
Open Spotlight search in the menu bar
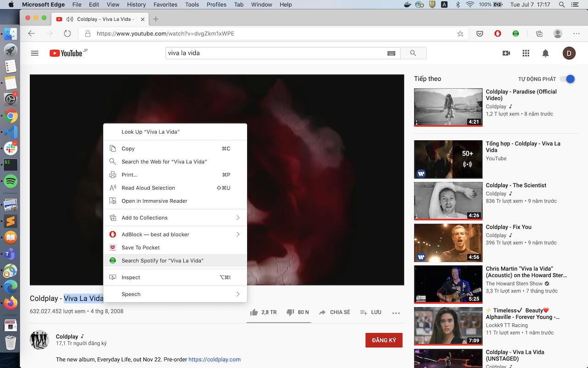point(562,5)
